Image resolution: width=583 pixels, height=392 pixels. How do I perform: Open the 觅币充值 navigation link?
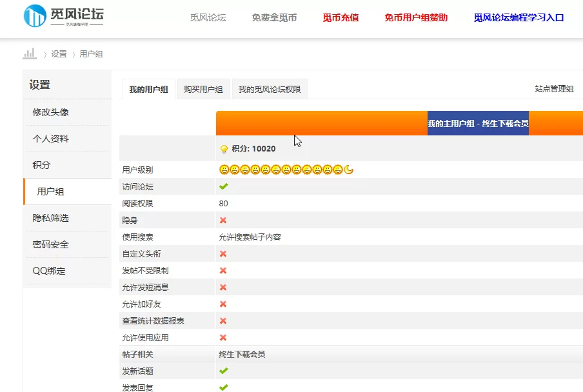coord(341,17)
